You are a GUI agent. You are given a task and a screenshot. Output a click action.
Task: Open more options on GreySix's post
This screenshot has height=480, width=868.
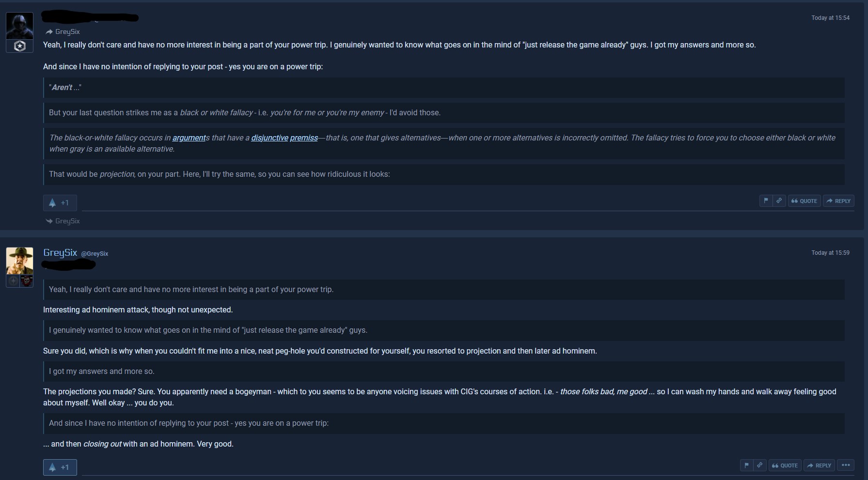[x=846, y=465]
